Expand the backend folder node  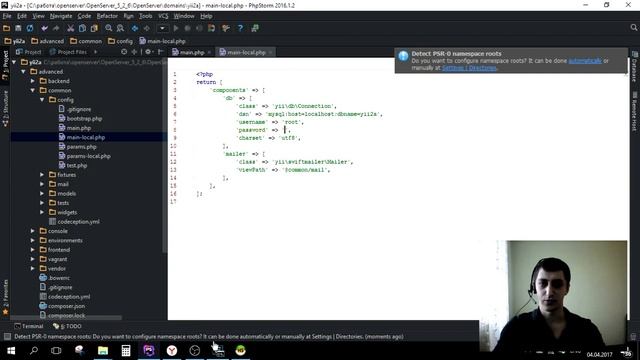[x=33, y=81]
